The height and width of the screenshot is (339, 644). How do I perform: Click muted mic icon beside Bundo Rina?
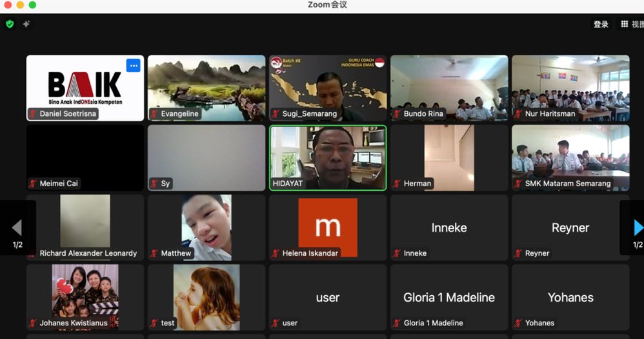click(397, 113)
